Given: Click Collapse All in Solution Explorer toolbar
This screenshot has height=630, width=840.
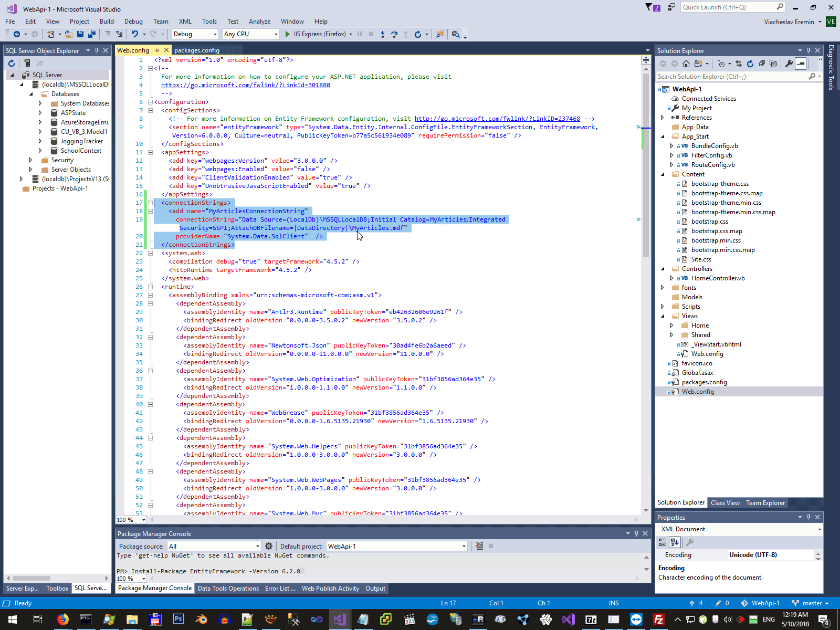Looking at the screenshot, I should [x=762, y=64].
